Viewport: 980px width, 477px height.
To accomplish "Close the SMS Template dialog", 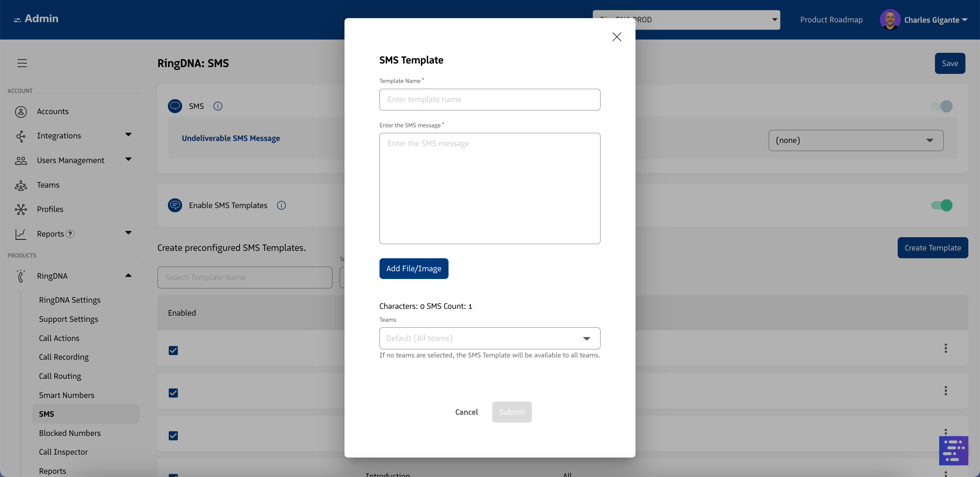I will (616, 37).
